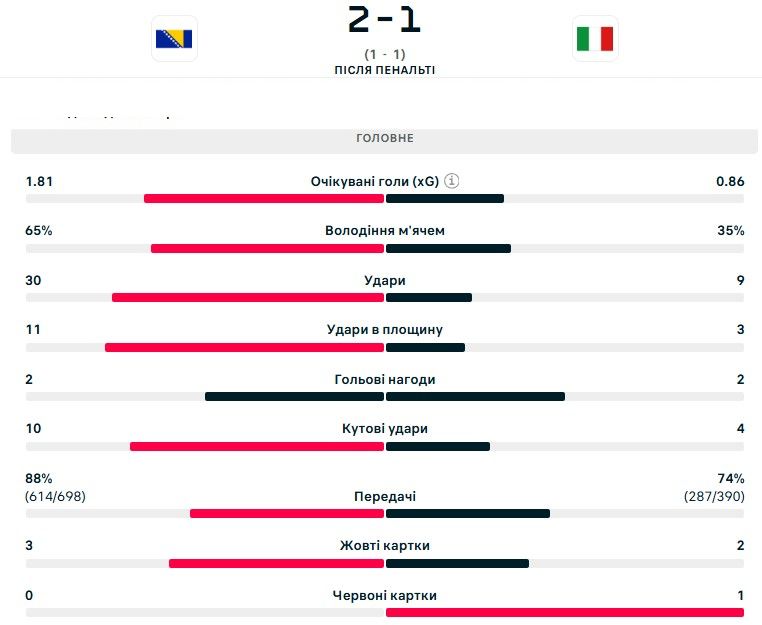Click the Bosnia and Herzegovina flag icon
762x625 pixels.
pyautogui.click(x=174, y=39)
